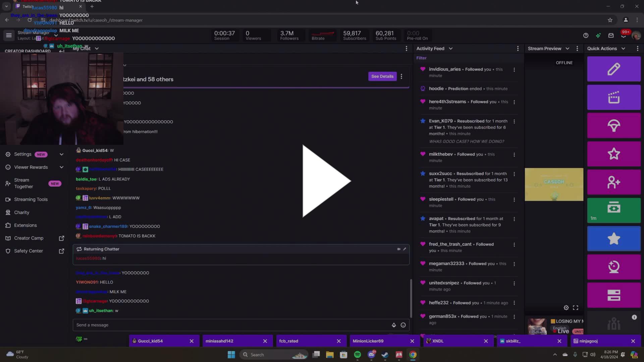Screen dimensions: 644x362
Task: Expand stream preview to fullscreen
Action: coord(576,307)
